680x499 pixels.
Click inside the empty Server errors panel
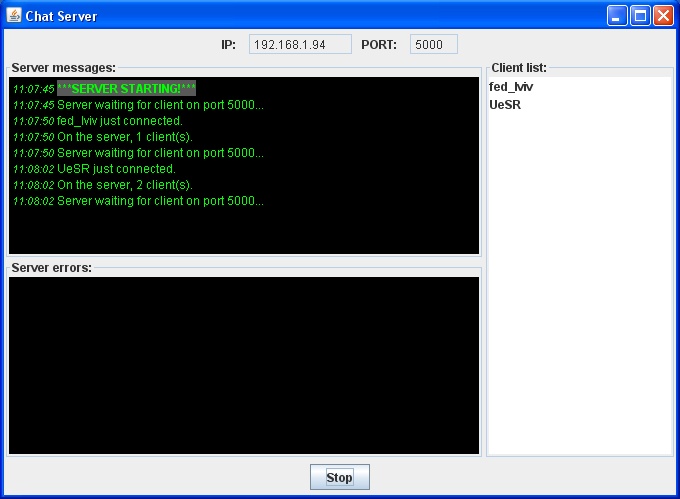click(x=244, y=365)
